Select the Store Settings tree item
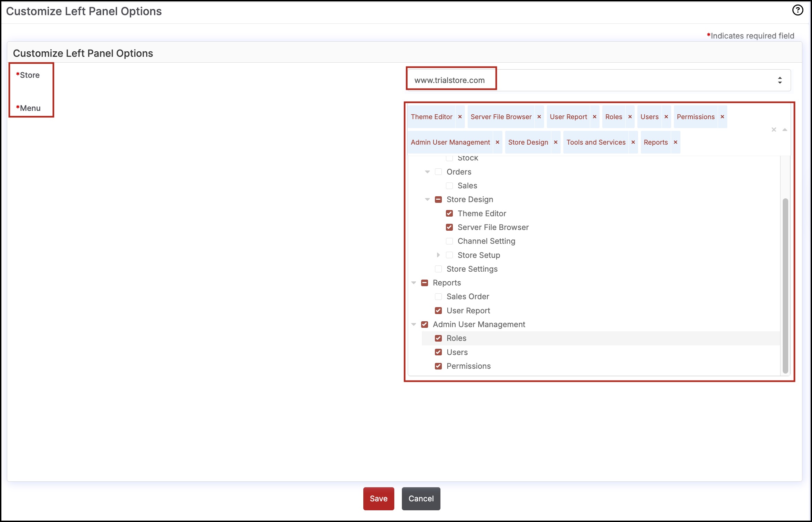This screenshot has width=812, height=522. (x=472, y=269)
